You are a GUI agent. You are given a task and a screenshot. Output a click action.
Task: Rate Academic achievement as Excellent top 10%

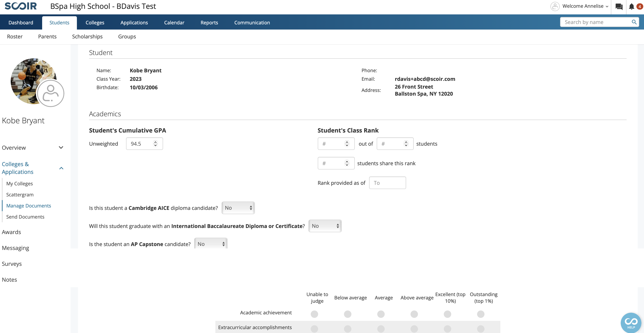pos(447,314)
